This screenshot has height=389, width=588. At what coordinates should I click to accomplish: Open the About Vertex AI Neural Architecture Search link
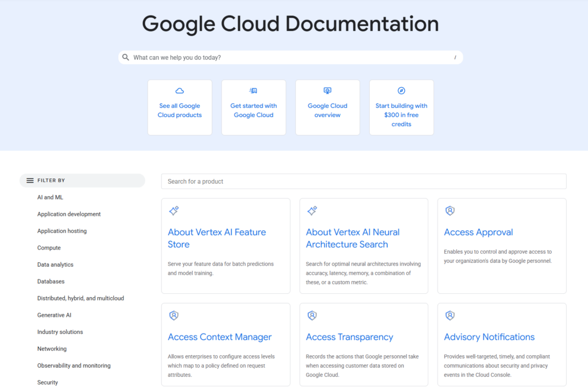click(353, 238)
